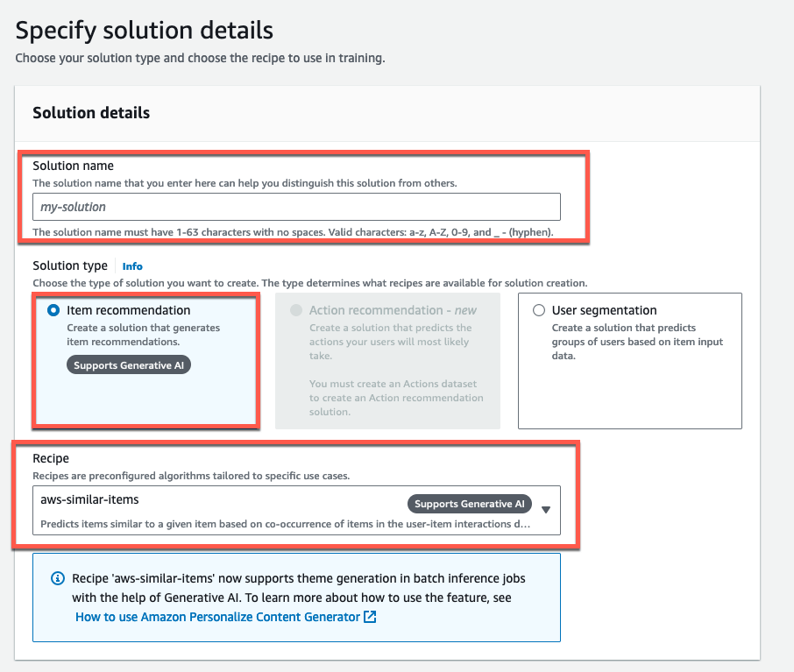Click the Recipe label
Screen dimensions: 794x672
tap(51, 458)
